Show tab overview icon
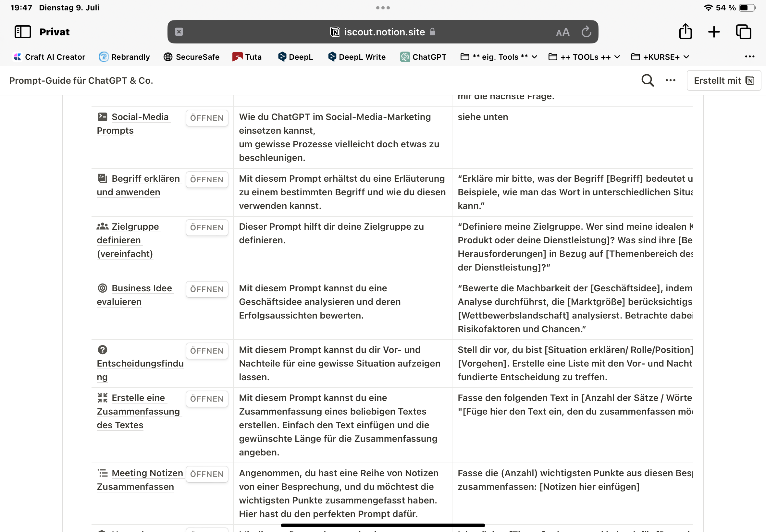The width and height of the screenshot is (766, 532). pyautogui.click(x=743, y=32)
